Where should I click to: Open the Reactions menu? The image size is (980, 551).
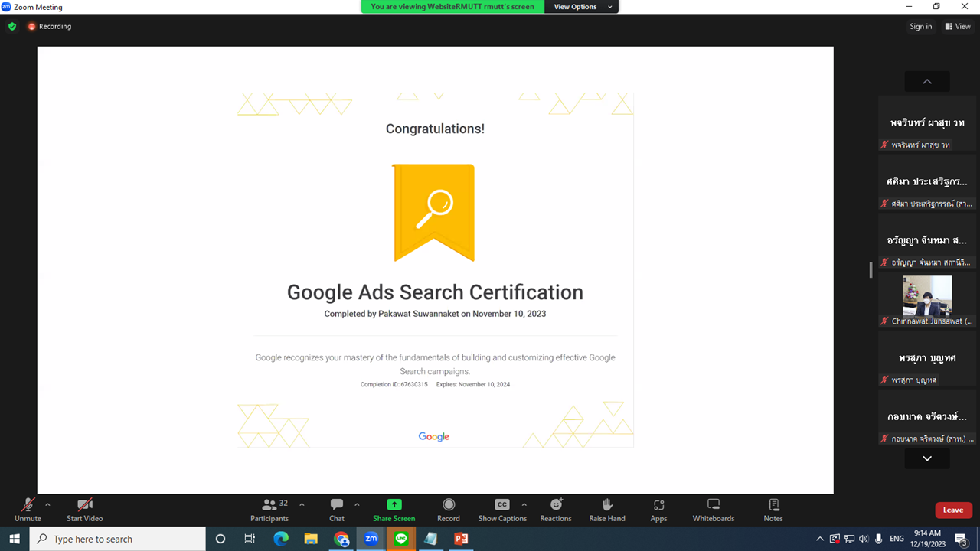(x=556, y=510)
